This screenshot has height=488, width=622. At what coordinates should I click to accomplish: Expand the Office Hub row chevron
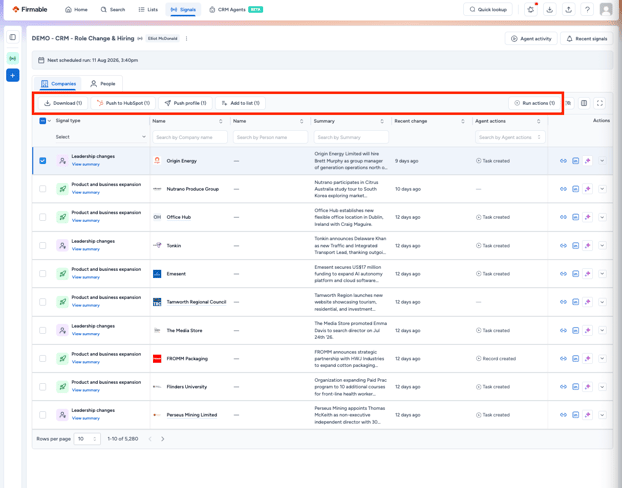click(602, 217)
